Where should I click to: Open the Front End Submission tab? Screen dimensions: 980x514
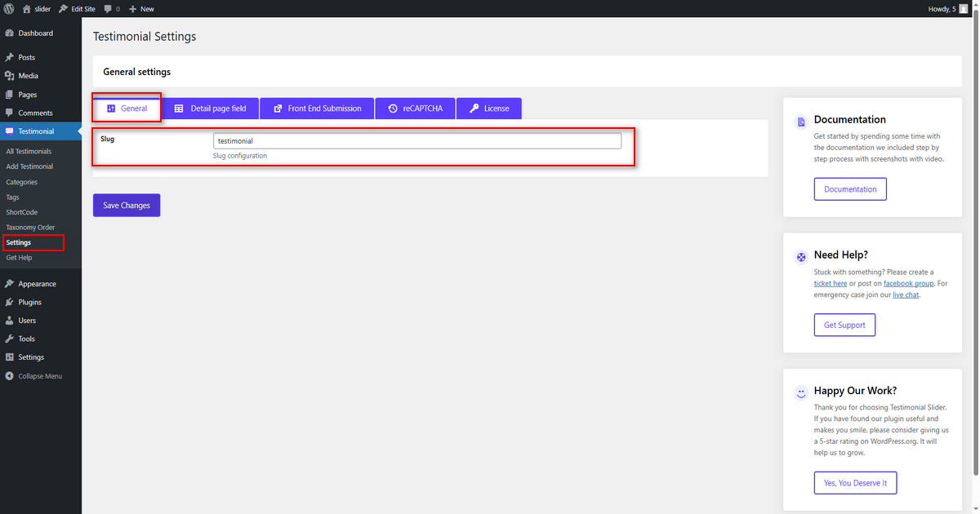click(317, 109)
